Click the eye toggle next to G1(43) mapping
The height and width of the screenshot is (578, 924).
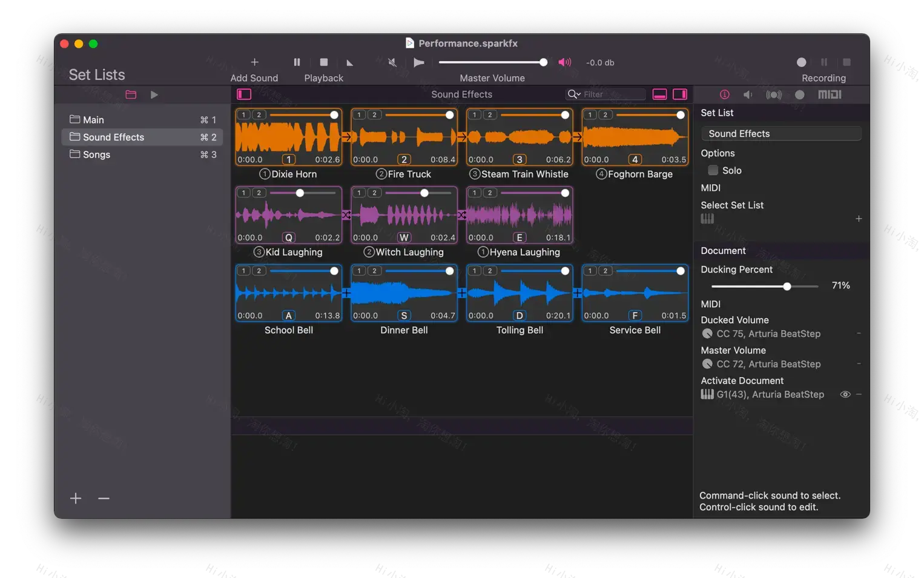point(845,394)
